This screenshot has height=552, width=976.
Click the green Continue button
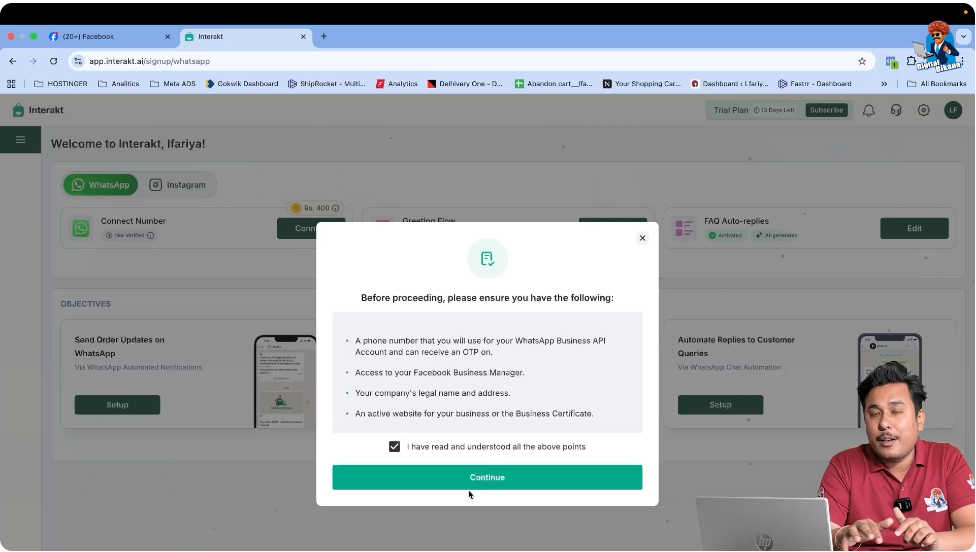pyautogui.click(x=487, y=477)
